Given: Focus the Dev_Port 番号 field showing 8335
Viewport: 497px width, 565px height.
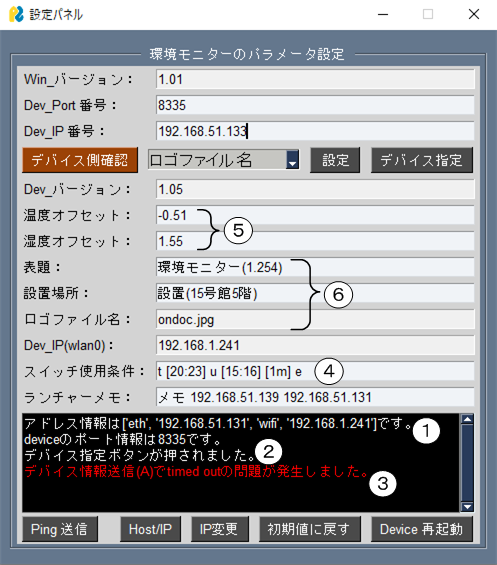Looking at the screenshot, I should point(315,105).
